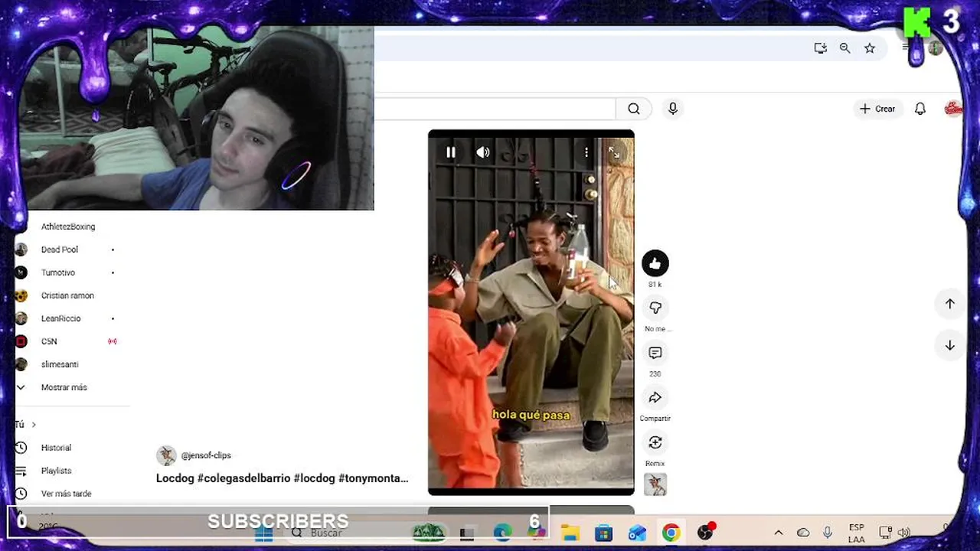Go to the previous Short

(x=950, y=304)
